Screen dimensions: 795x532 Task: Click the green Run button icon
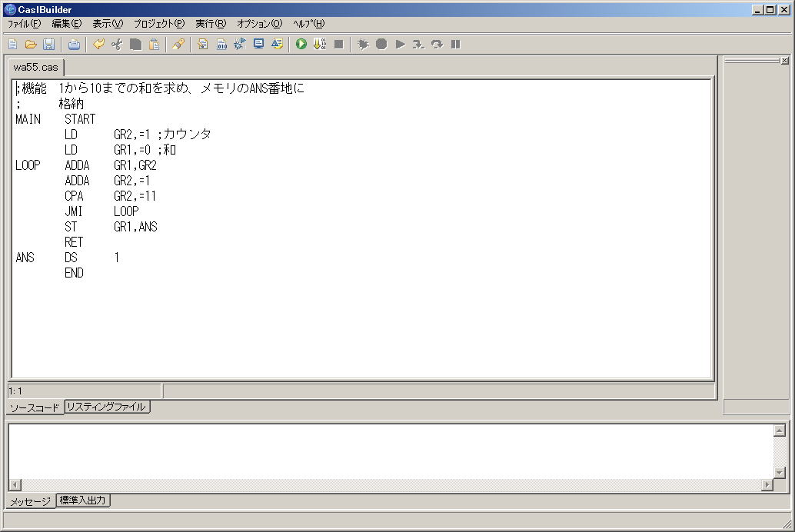pyautogui.click(x=301, y=45)
